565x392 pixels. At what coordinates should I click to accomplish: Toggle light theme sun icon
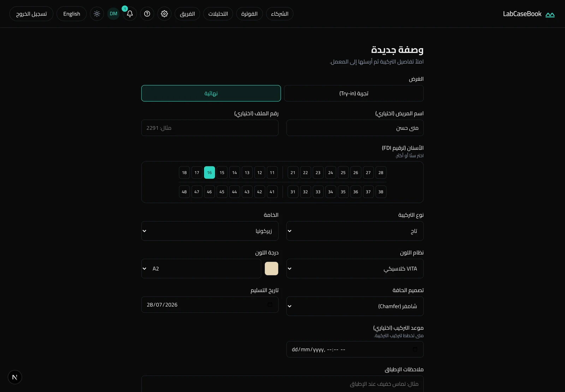pos(97,14)
